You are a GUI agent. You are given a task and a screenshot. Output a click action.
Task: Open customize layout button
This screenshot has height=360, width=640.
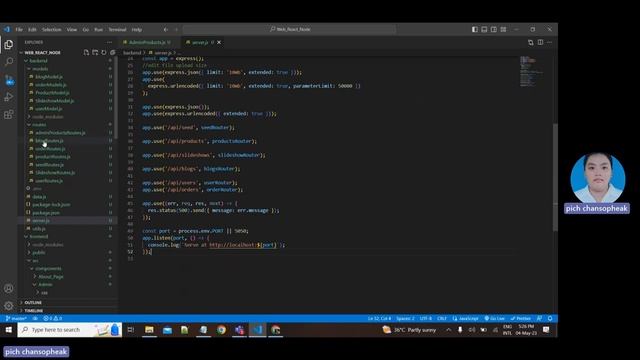[504, 29]
